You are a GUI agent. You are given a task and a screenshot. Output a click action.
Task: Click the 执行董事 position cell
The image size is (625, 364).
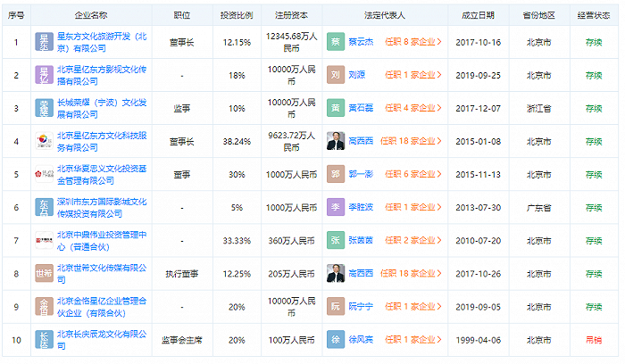point(182,274)
